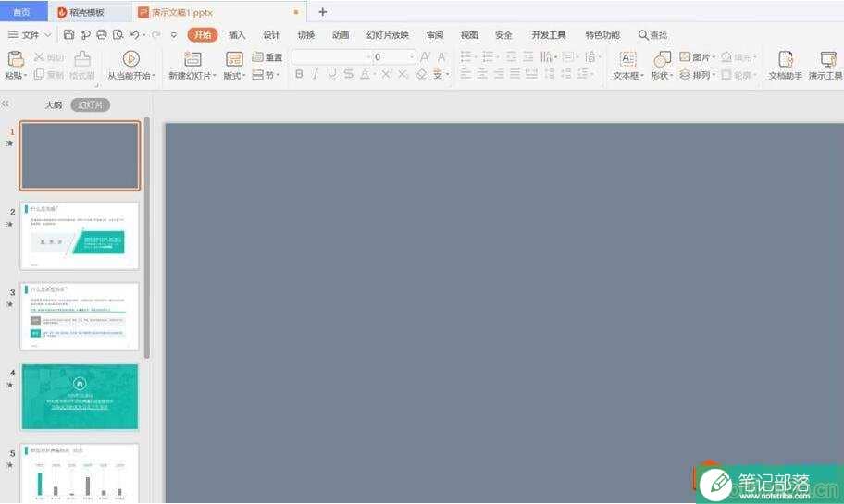Click the Cut (剪切) scissors icon

coord(39,56)
